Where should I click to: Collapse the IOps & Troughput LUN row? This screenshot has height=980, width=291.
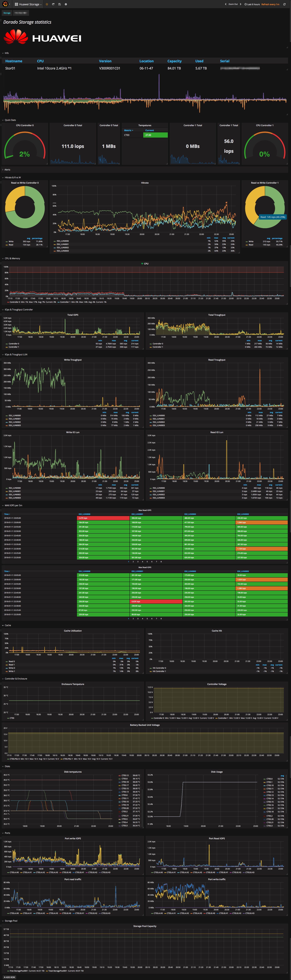[x=14, y=354]
